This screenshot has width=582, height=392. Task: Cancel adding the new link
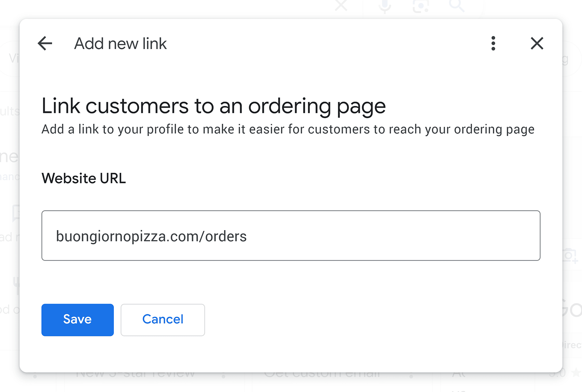tap(162, 320)
